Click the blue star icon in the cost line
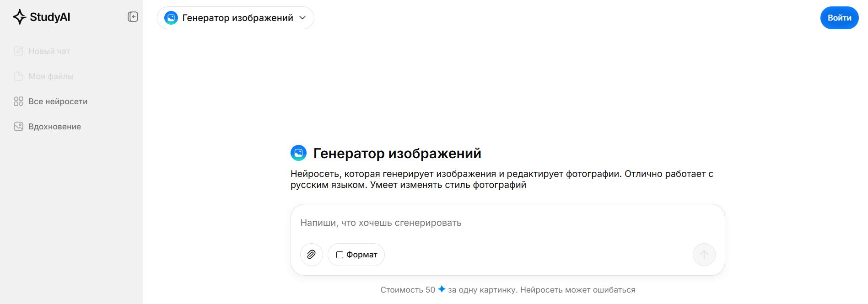This screenshot has height=304, width=868. pos(441,289)
